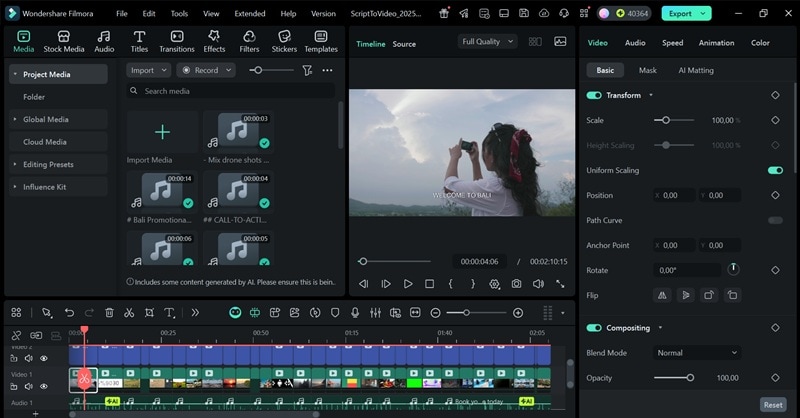This screenshot has height=418, width=800.
Task: Click the delete trash icon in timeline toolbar
Action: click(109, 313)
